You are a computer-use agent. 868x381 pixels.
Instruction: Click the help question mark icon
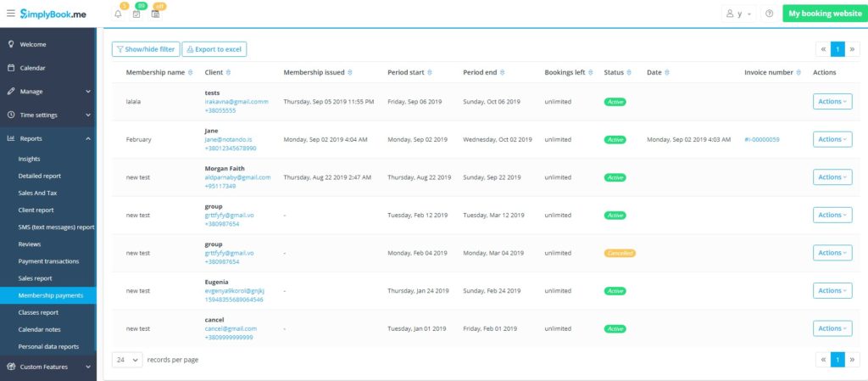769,14
